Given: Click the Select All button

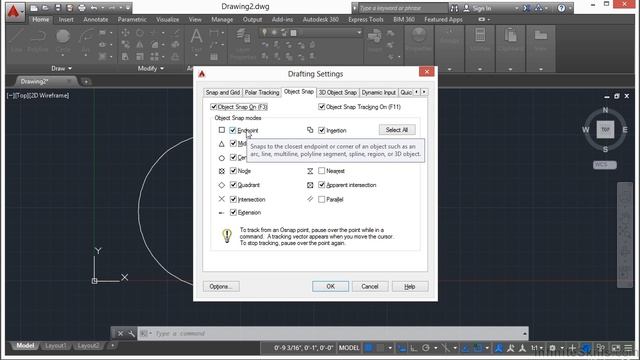Looking at the screenshot, I should [397, 130].
